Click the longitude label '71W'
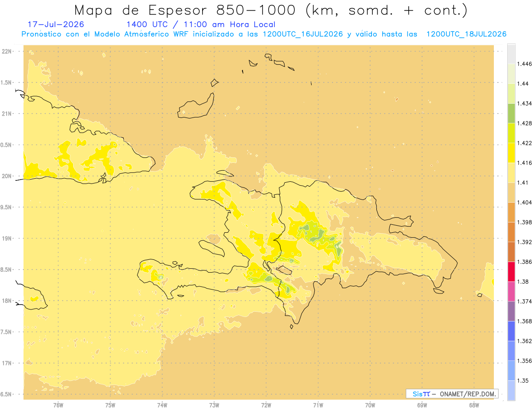This screenshot has height=411, width=532. 318,405
